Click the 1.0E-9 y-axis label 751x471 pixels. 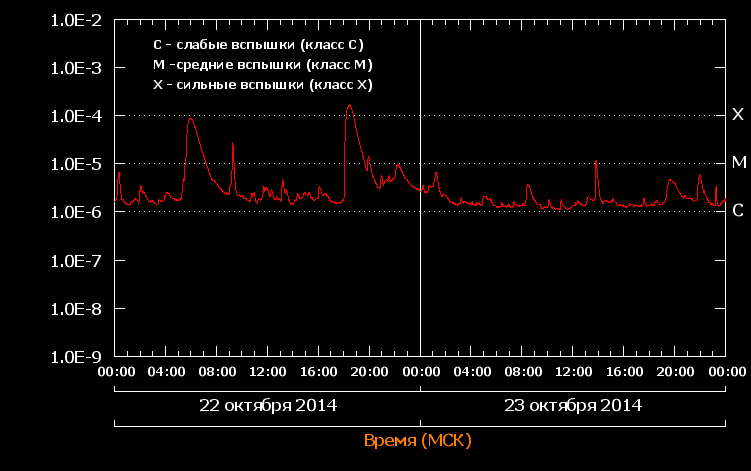76,357
